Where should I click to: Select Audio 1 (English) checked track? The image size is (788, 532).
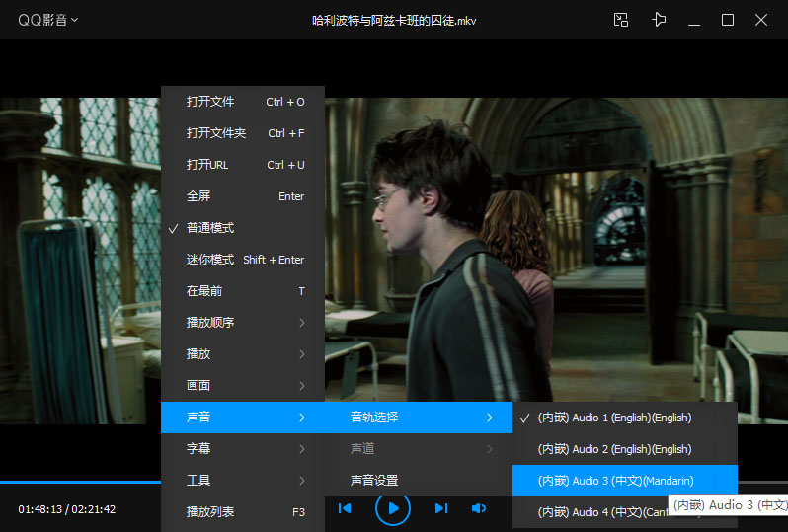[x=614, y=418]
